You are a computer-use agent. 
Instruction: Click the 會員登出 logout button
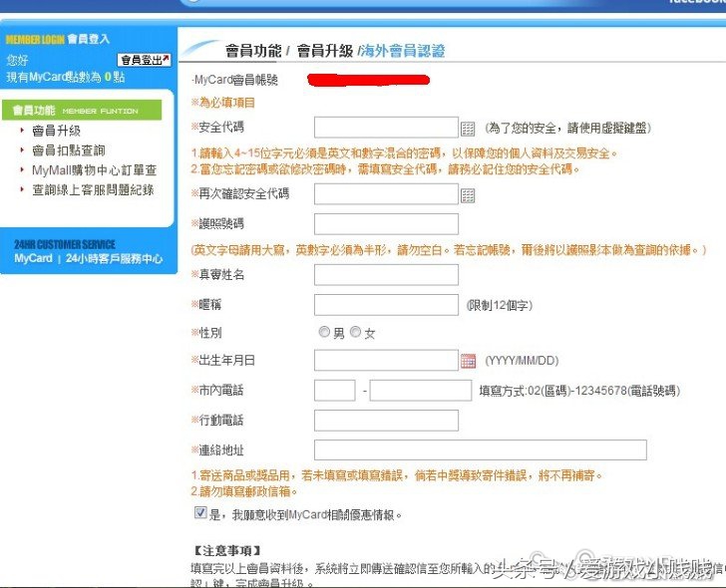145,60
